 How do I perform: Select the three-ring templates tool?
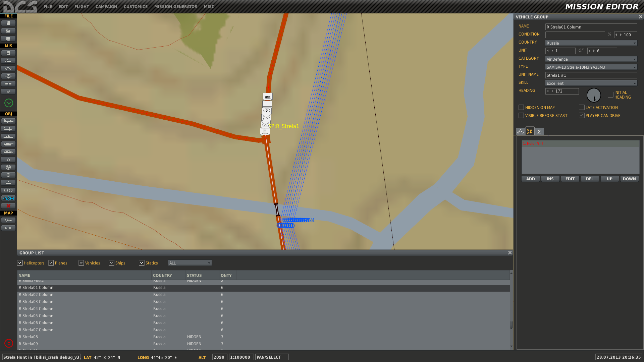point(8,190)
